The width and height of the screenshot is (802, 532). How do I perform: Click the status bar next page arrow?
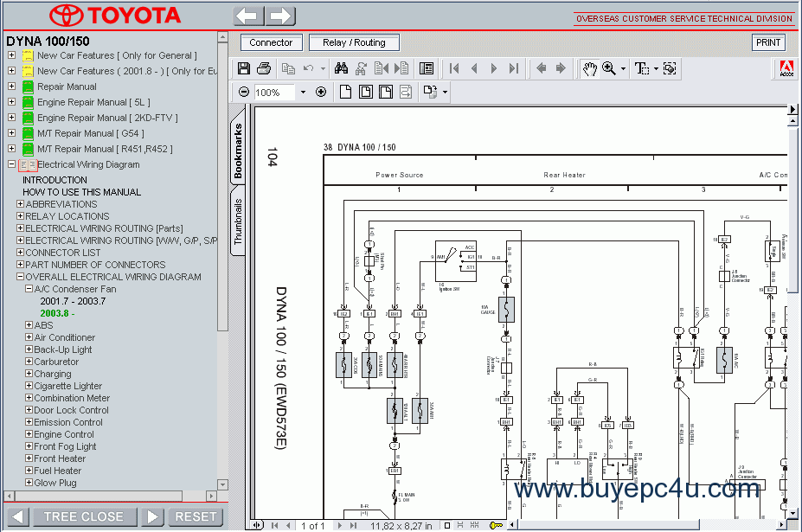339,525
